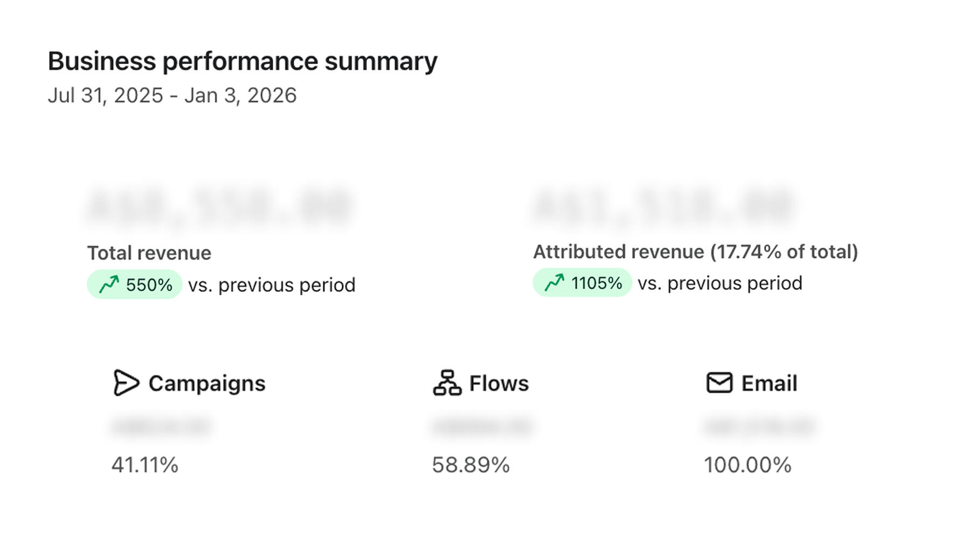Click the blurred total revenue amount

(219, 206)
